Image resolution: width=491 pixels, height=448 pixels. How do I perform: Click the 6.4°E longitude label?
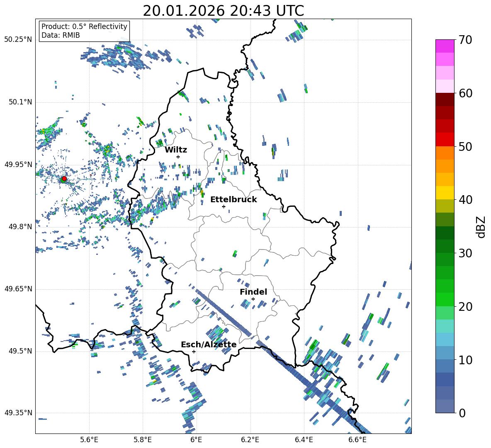pyautogui.click(x=304, y=440)
